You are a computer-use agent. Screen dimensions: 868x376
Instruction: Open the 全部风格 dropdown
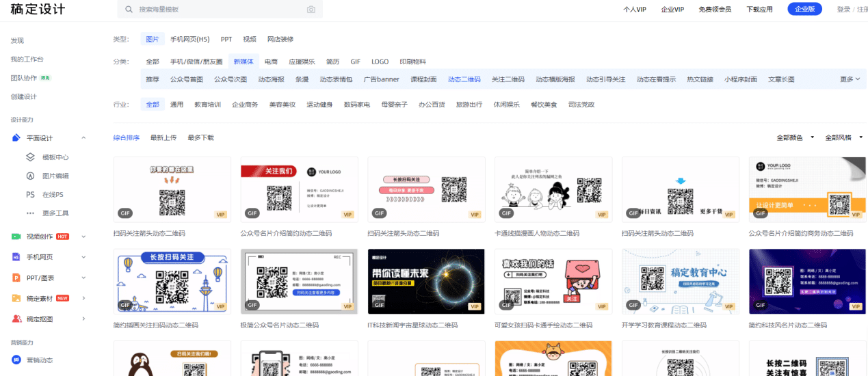click(x=844, y=137)
